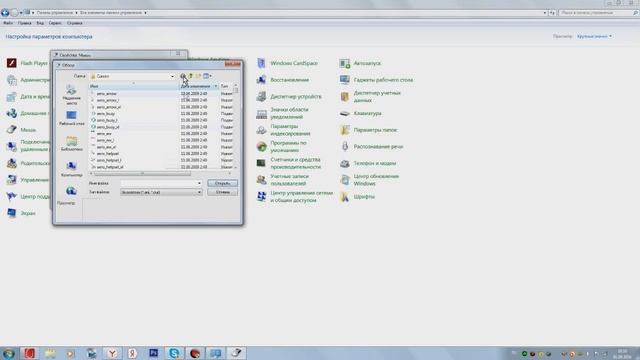Screen dimensions: 640x360
Task: Open the Крупные значки view dropdown
Action: click(594, 36)
